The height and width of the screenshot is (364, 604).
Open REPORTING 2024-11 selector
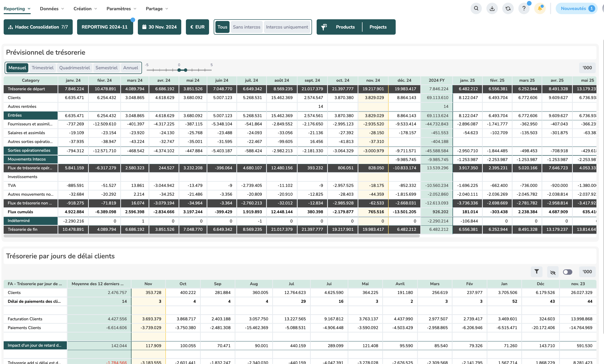(x=105, y=27)
